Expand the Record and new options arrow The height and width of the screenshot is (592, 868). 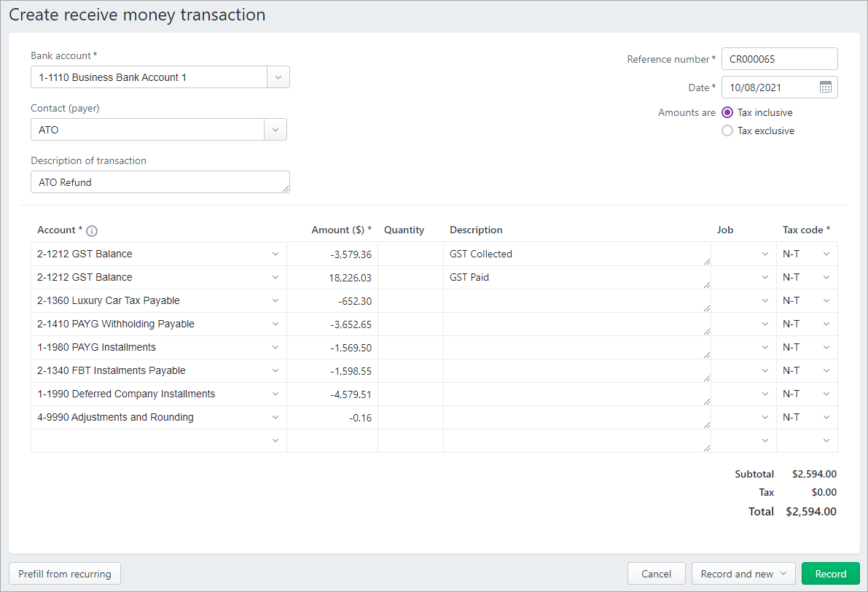pos(783,574)
